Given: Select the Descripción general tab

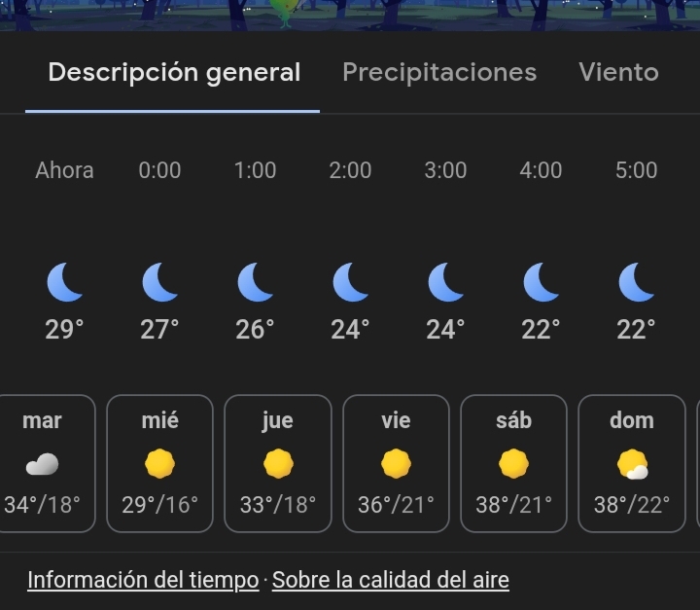Looking at the screenshot, I should pos(174,72).
